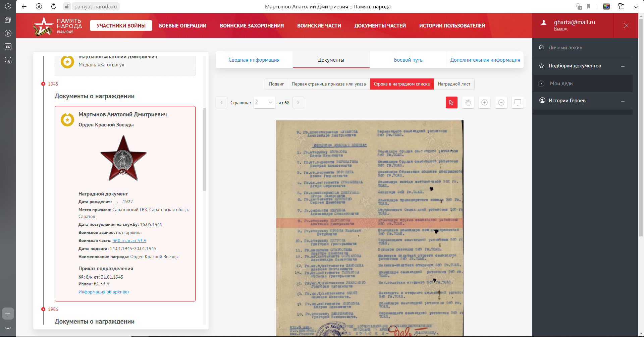Collapse the Подборки документов section
Screen dimensions: 644x337
coord(623,66)
